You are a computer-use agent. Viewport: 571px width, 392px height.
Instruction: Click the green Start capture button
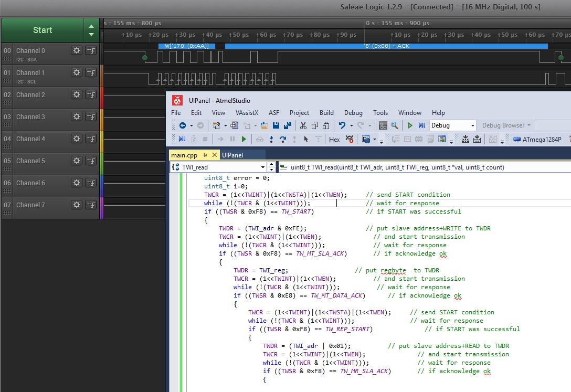[x=43, y=30]
